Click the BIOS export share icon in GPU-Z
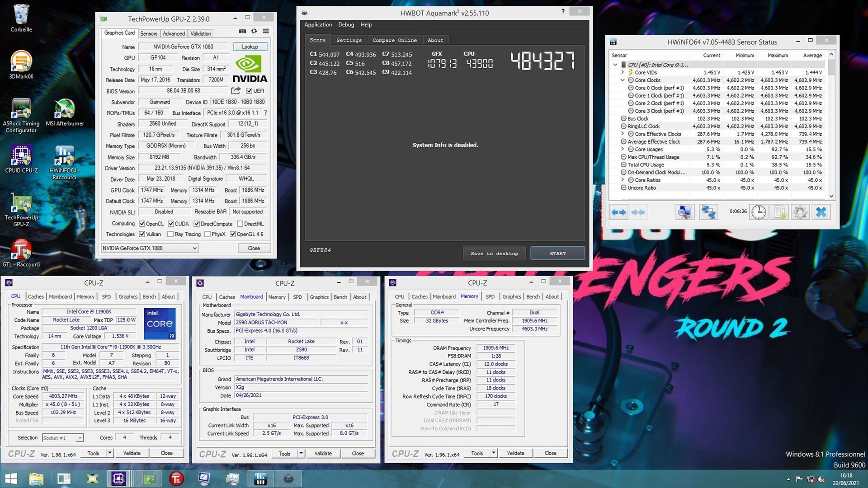Image resolution: width=868 pixels, height=488 pixels. point(236,90)
